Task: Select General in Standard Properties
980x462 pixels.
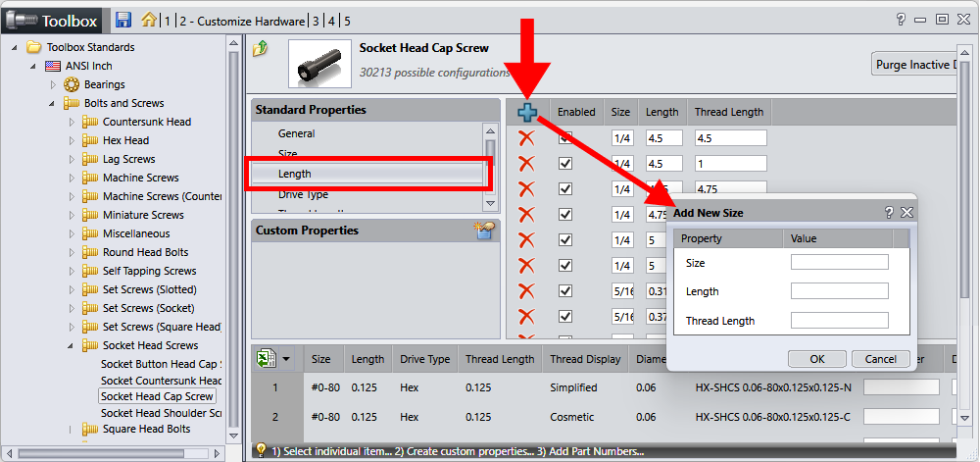Action: click(x=296, y=133)
